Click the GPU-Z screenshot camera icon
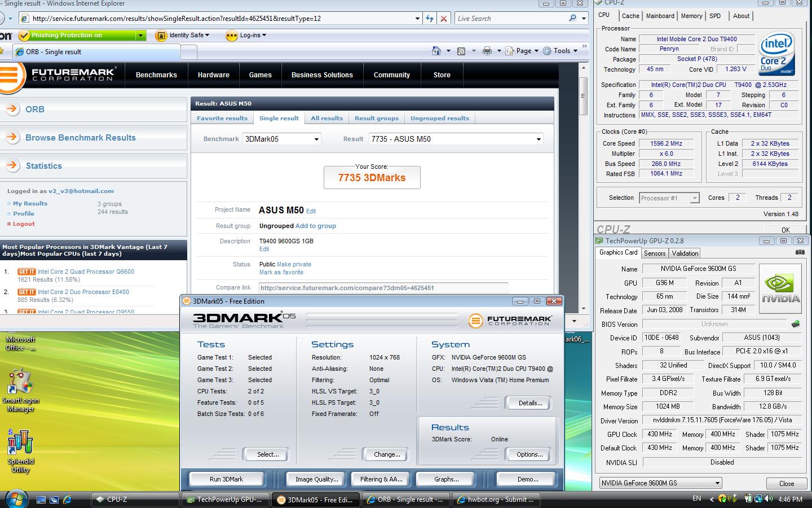Image resolution: width=812 pixels, height=508 pixels. pyautogui.click(x=800, y=252)
